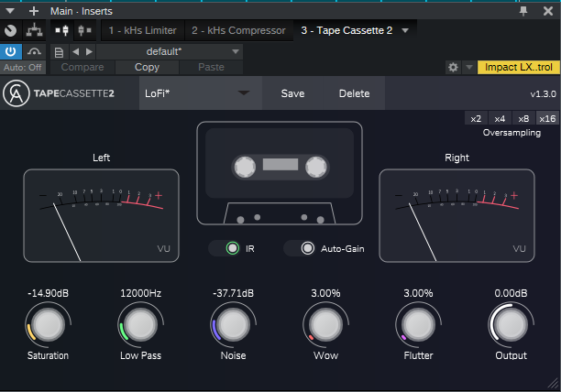Screen dimensions: 561x392
Task: Toggle the Auto-Gain switch
Action: 307,248
